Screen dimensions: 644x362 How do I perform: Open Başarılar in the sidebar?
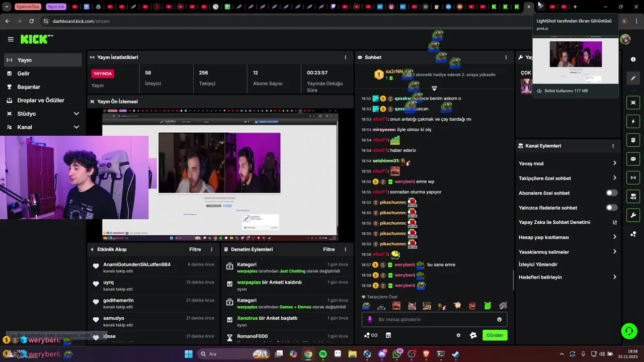tap(43, 87)
